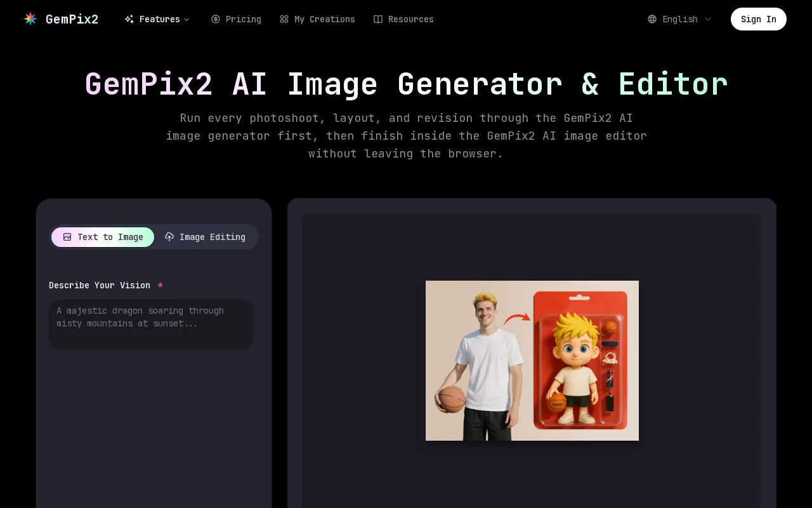The height and width of the screenshot is (508, 812).
Task: Click the picture icon in Text to Image
Action: [67, 237]
